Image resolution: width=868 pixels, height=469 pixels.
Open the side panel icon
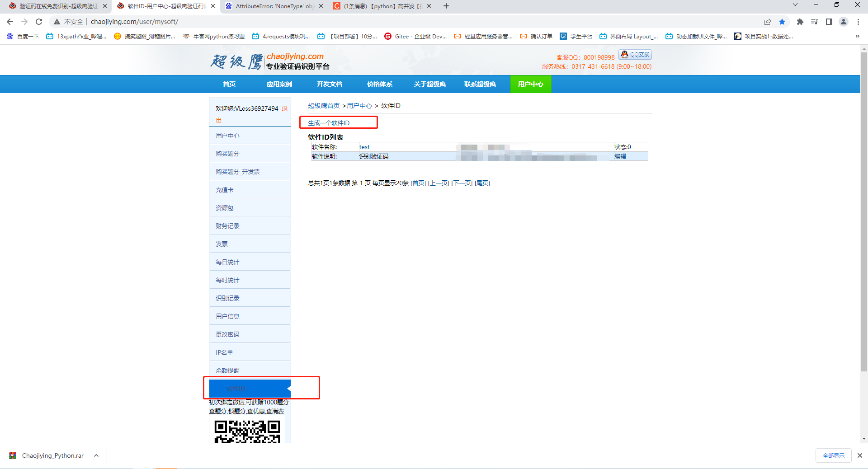point(829,22)
